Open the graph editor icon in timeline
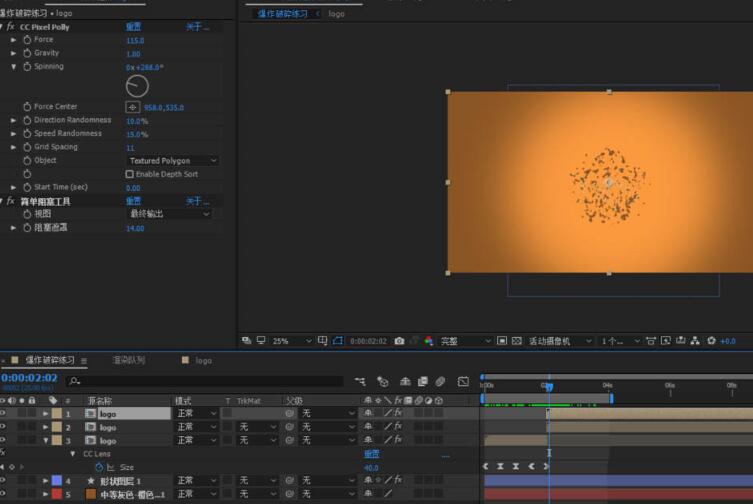The height and width of the screenshot is (504, 753). click(x=463, y=381)
